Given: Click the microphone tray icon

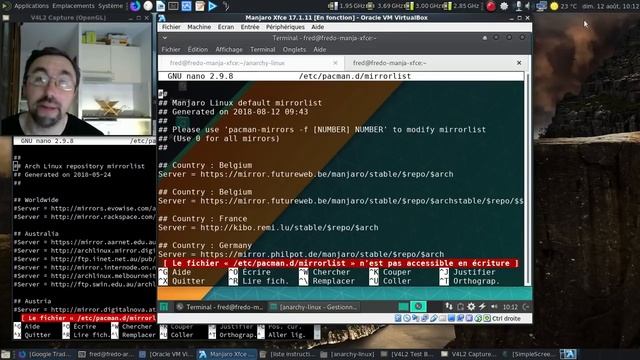Looking at the screenshot, I should pos(518,6).
